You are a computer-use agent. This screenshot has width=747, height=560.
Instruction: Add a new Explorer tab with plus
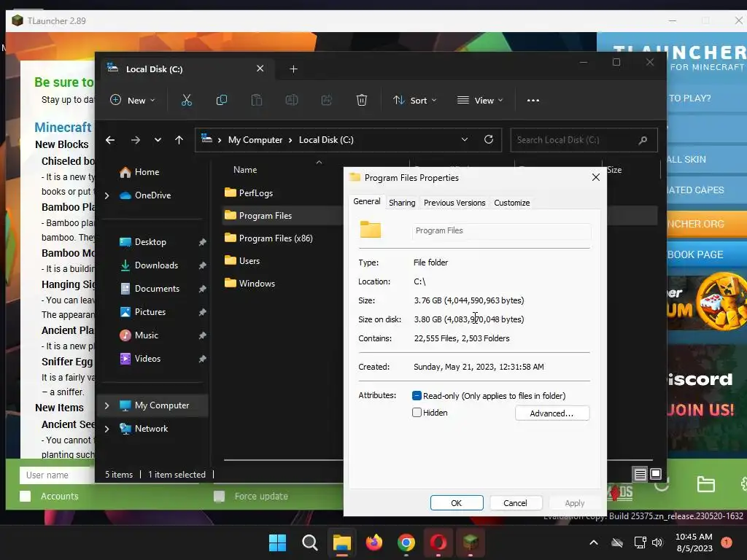293,69
